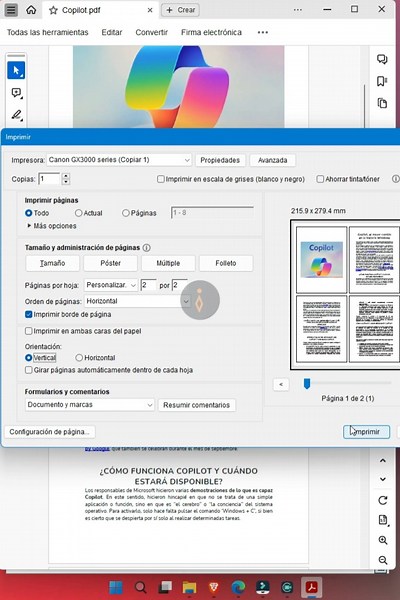Select Horizontal orientation radio button
The width and height of the screenshot is (400, 600).
[79, 358]
